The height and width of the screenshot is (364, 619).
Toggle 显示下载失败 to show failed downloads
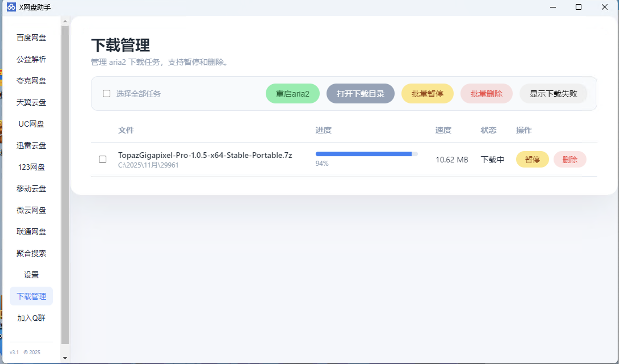(x=553, y=94)
